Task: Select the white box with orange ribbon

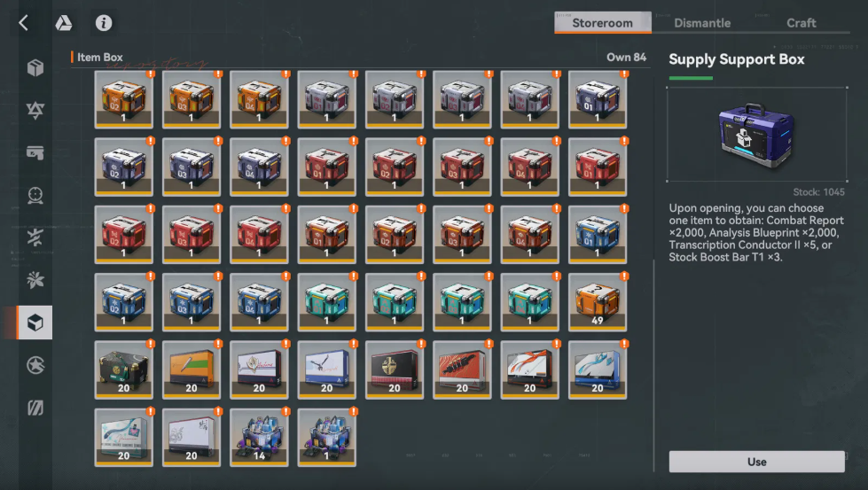Action: 530,370
